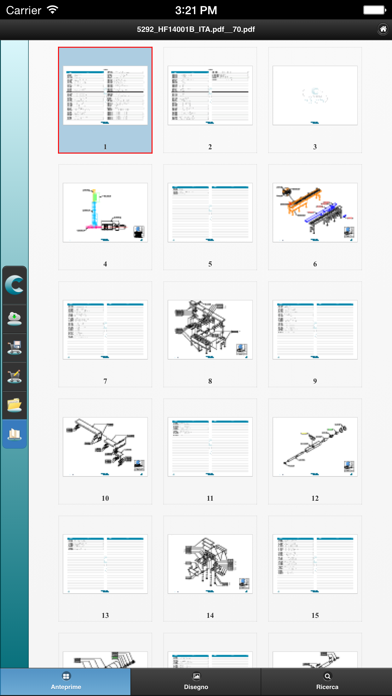Click the 5292_HF14001B_ITA.pdf__70.pdf title
This screenshot has width=392, height=696.
(x=196, y=30)
